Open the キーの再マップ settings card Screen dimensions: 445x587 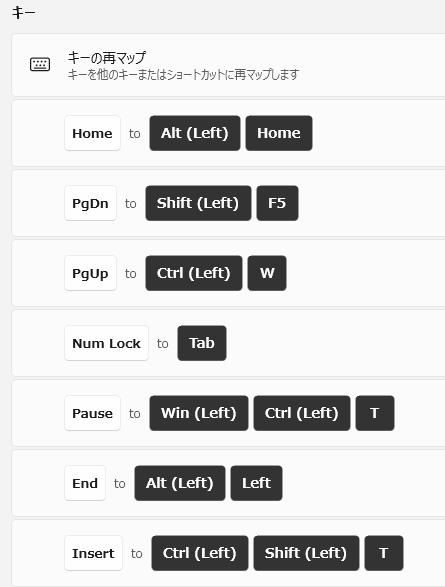tap(228, 65)
